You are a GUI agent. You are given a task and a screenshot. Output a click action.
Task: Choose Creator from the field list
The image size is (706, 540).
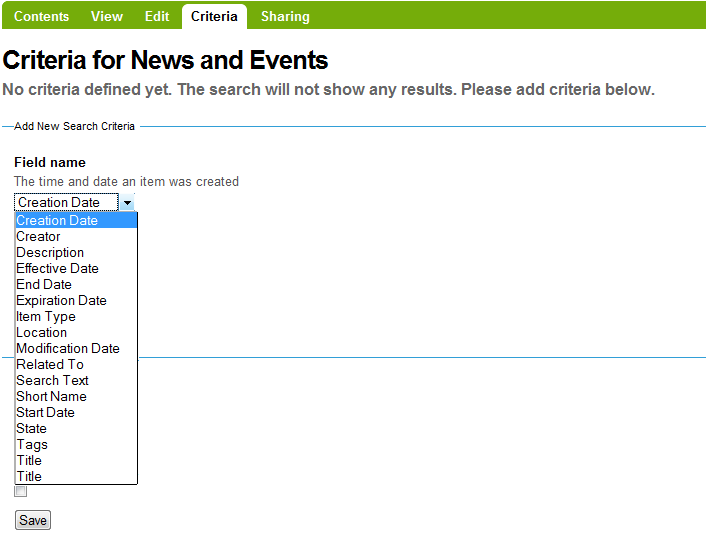point(38,237)
